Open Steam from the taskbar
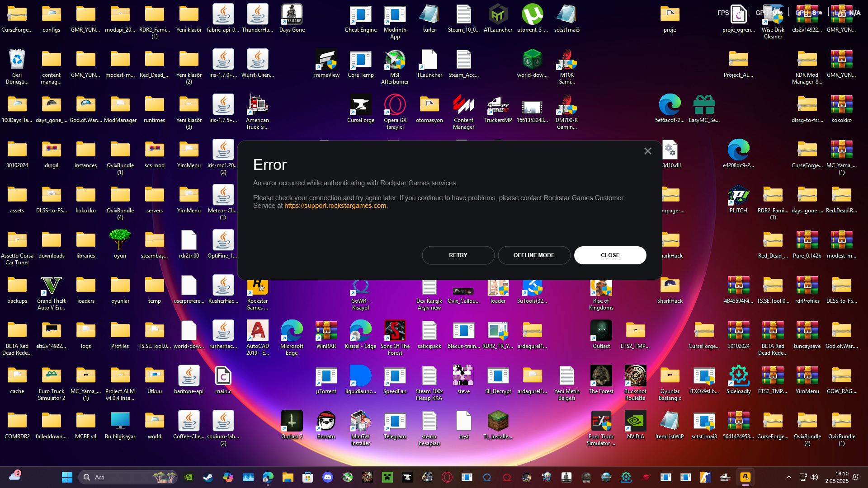The image size is (868, 488). (208, 477)
